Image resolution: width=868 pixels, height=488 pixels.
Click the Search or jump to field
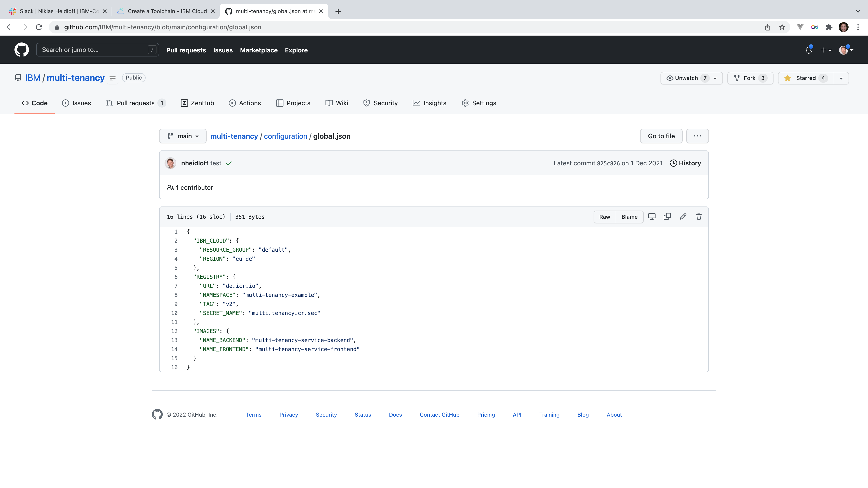(x=97, y=50)
